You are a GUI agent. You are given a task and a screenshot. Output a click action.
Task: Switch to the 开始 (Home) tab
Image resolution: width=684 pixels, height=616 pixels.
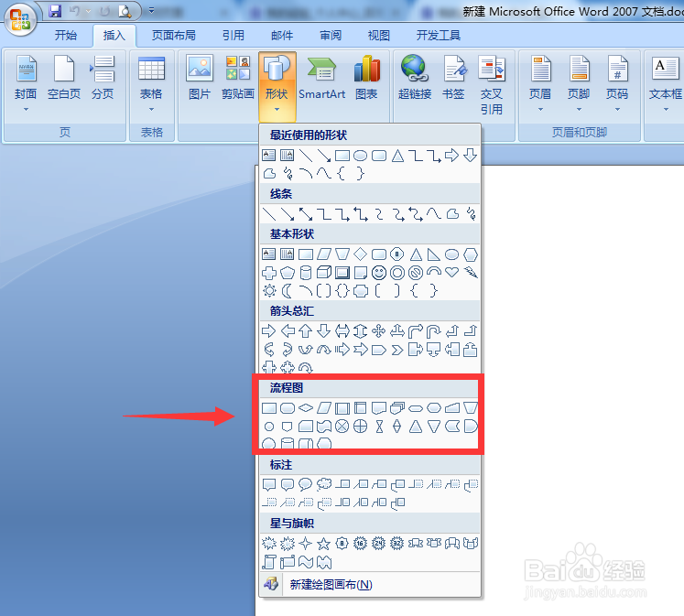[x=66, y=36]
